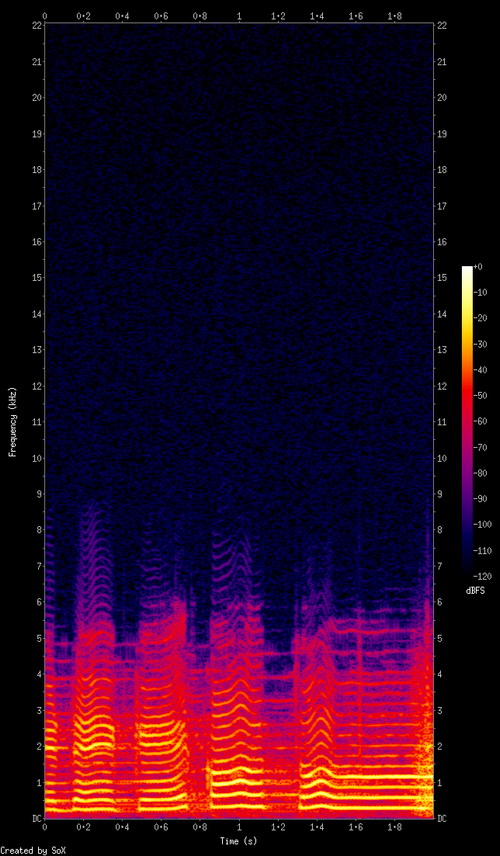This screenshot has width=500, height=856.
Task: Click the '-110' color scale label
Action: pos(482,550)
